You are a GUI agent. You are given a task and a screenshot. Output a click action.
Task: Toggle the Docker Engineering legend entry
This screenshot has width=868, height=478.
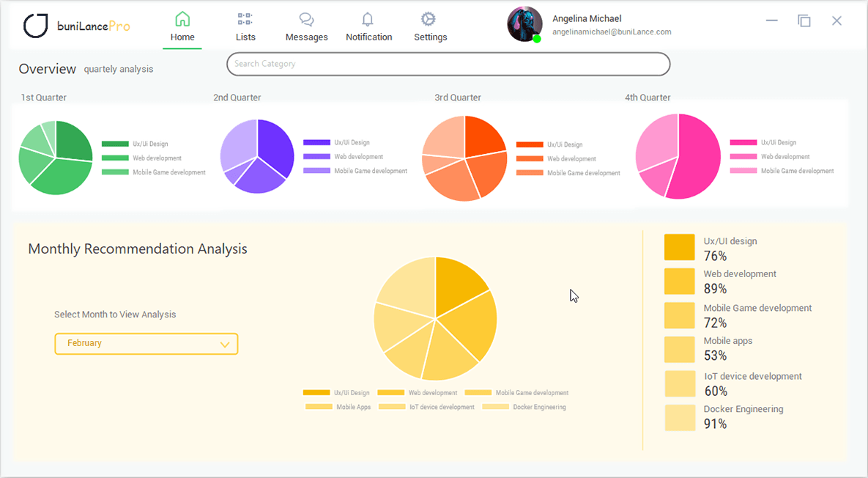[x=678, y=417]
